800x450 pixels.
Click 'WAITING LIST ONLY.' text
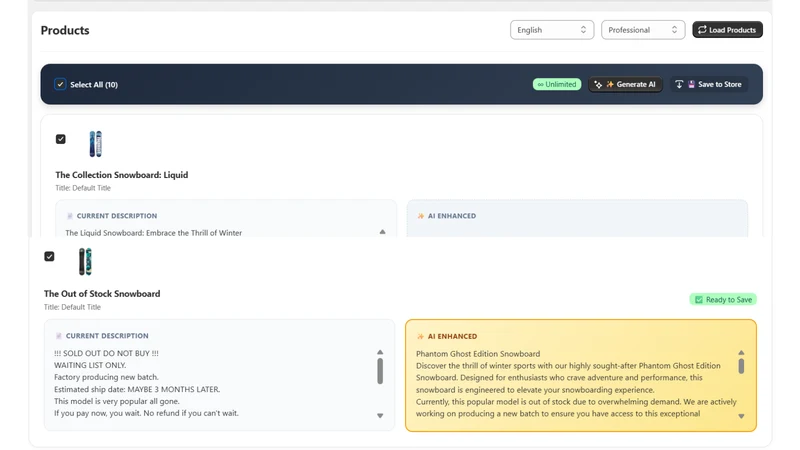pyautogui.click(x=90, y=365)
